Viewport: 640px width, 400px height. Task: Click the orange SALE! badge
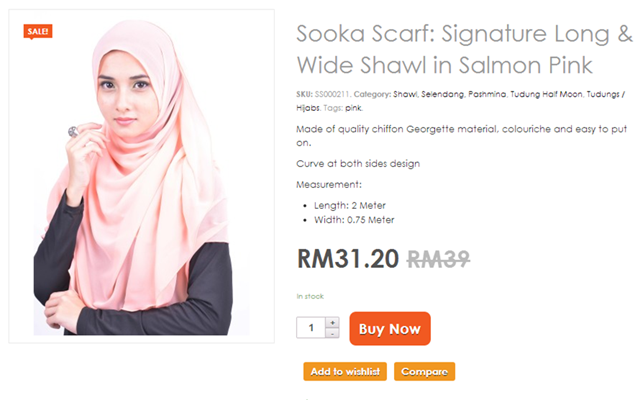pyautogui.click(x=38, y=31)
